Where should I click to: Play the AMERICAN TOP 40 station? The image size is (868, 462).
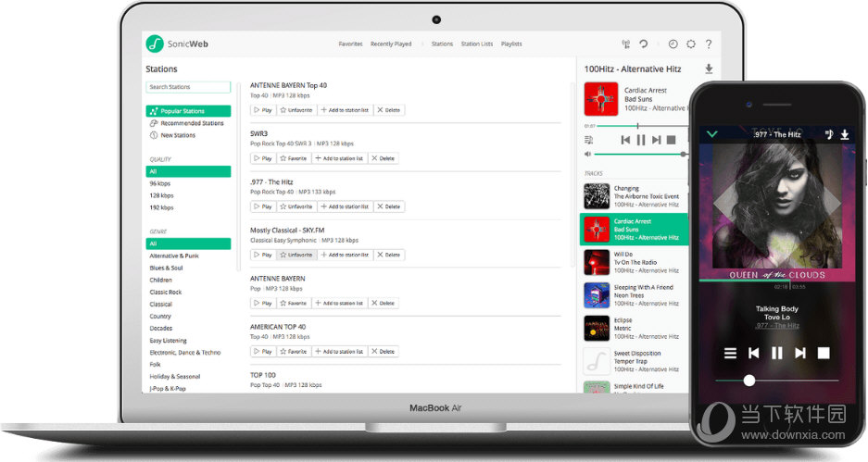263,351
